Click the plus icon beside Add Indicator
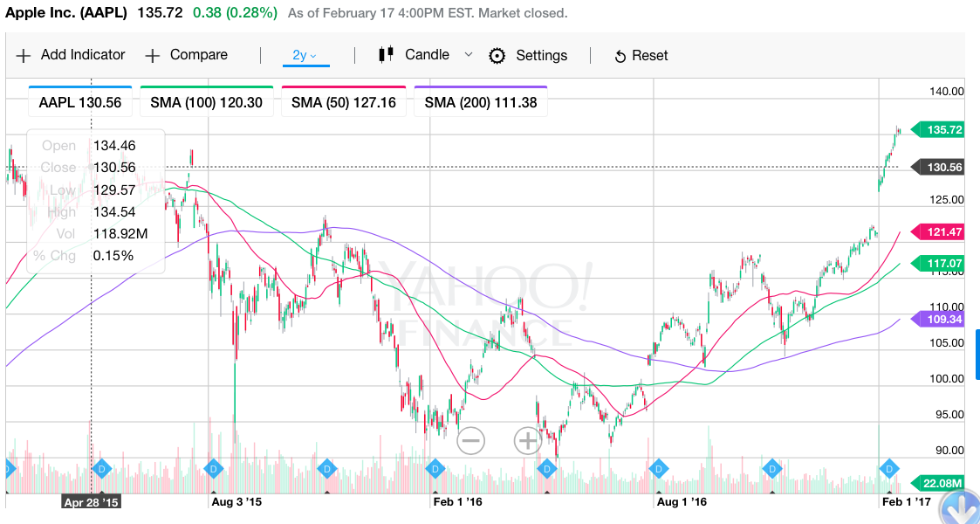 (23, 56)
